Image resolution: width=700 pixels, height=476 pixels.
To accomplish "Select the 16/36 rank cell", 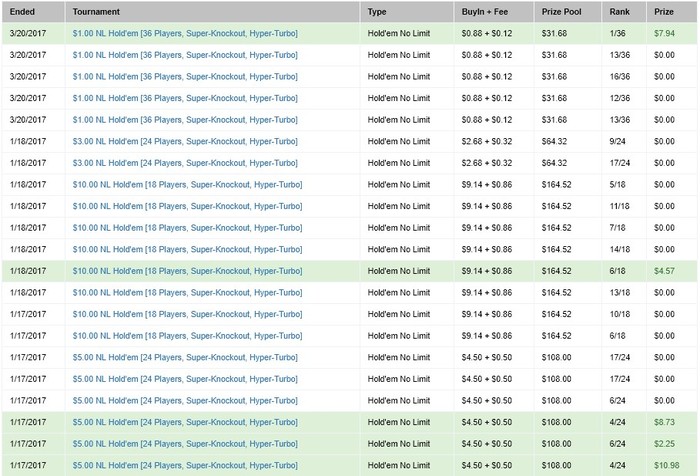I will click(x=619, y=76).
